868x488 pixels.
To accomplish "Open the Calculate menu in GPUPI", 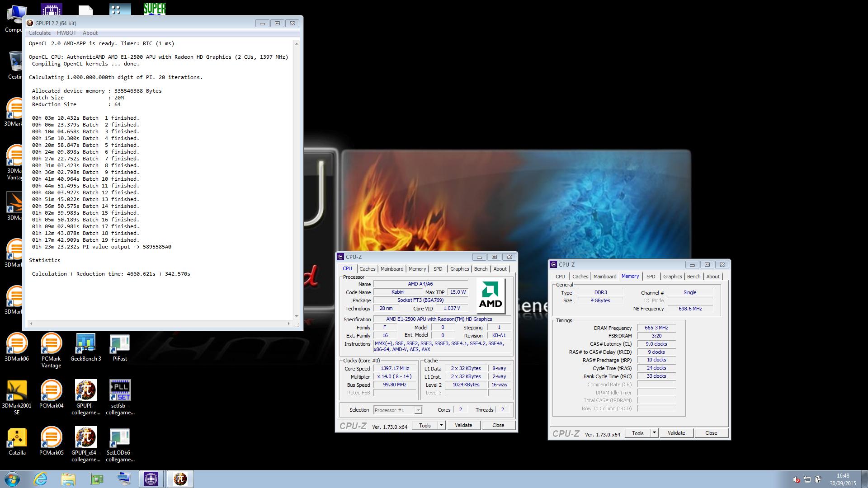I will [x=39, y=33].
